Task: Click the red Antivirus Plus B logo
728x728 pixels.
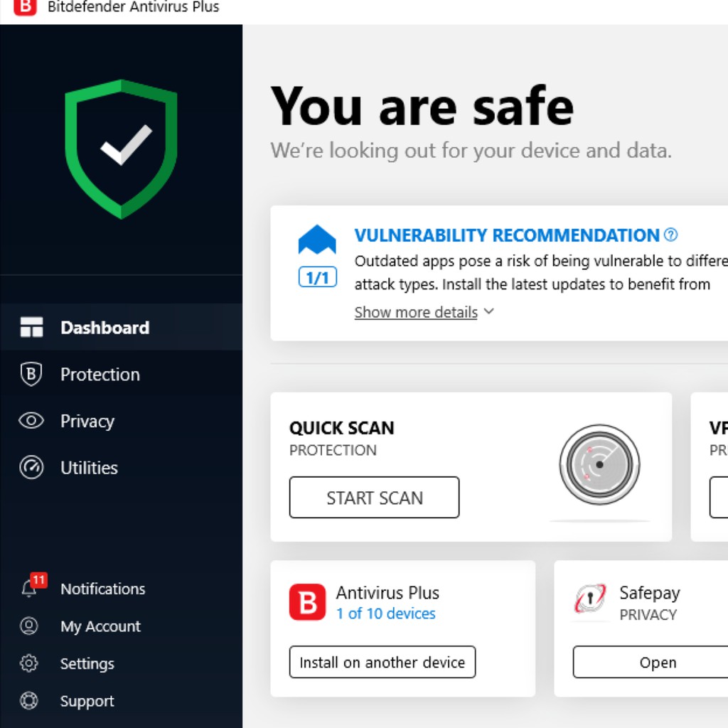Action: (307, 603)
